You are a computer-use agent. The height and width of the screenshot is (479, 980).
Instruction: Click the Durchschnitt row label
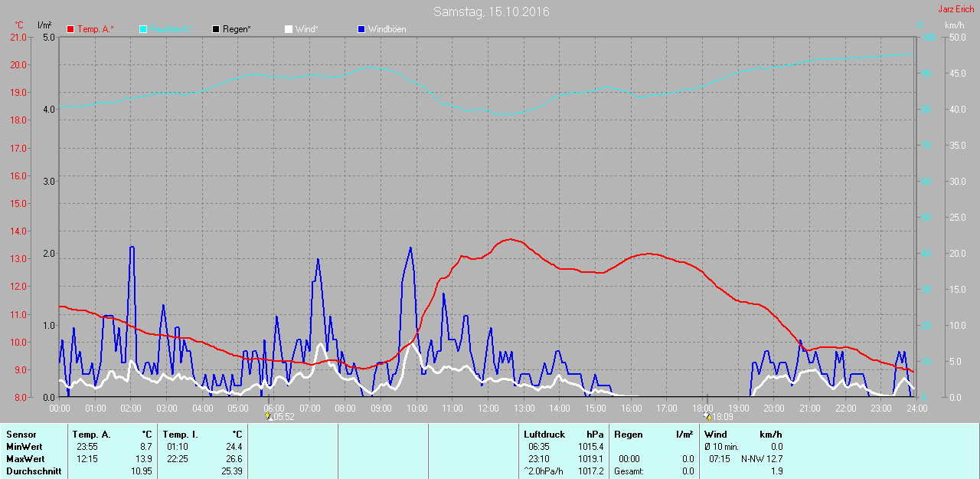[34, 471]
